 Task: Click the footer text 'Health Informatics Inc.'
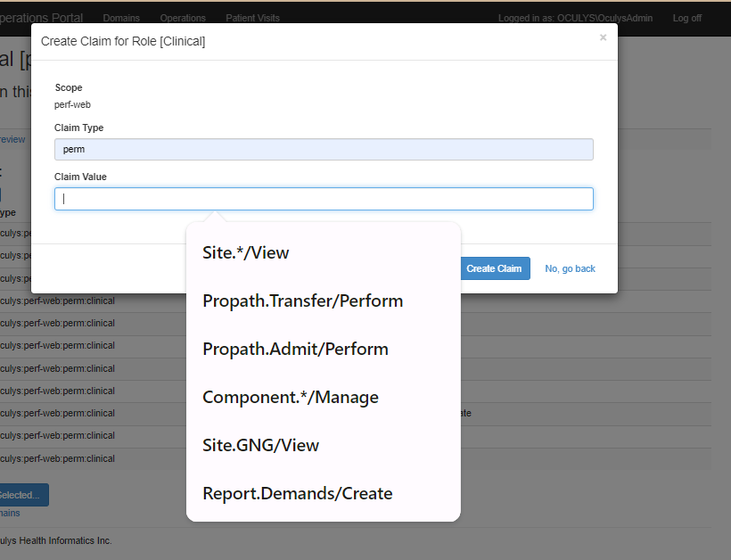(x=65, y=540)
